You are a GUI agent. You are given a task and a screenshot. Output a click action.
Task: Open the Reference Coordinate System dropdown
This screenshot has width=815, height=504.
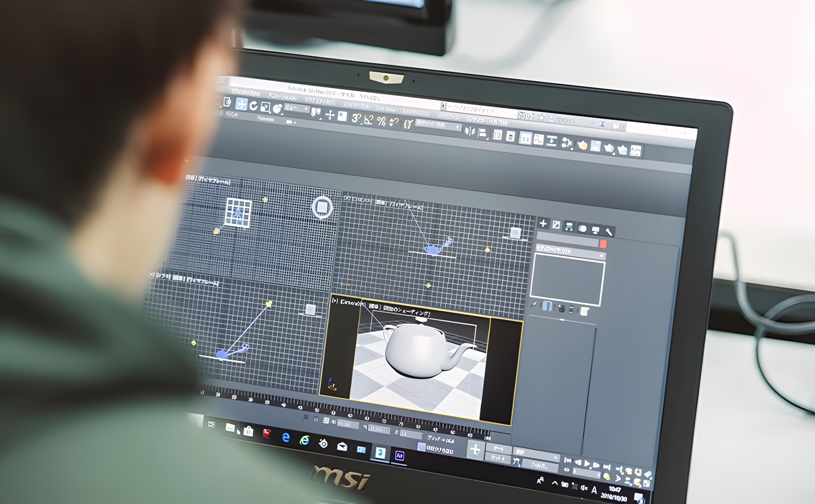click(x=297, y=108)
